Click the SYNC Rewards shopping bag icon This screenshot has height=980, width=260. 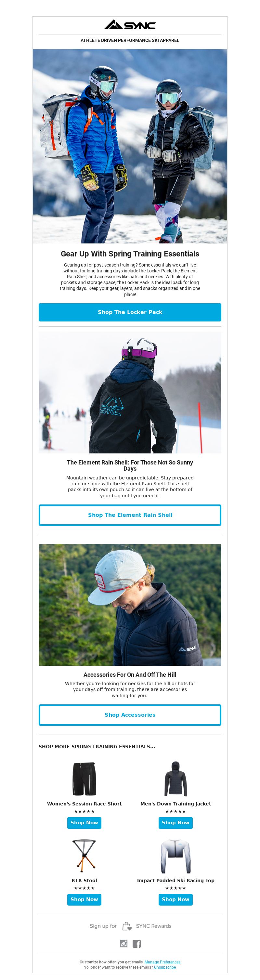pyautogui.click(x=126, y=926)
